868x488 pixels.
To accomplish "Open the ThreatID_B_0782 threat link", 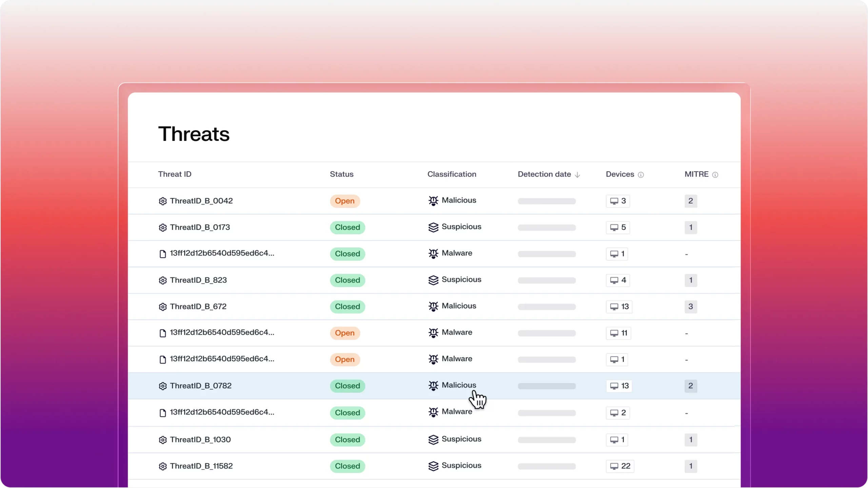I will [x=201, y=386].
